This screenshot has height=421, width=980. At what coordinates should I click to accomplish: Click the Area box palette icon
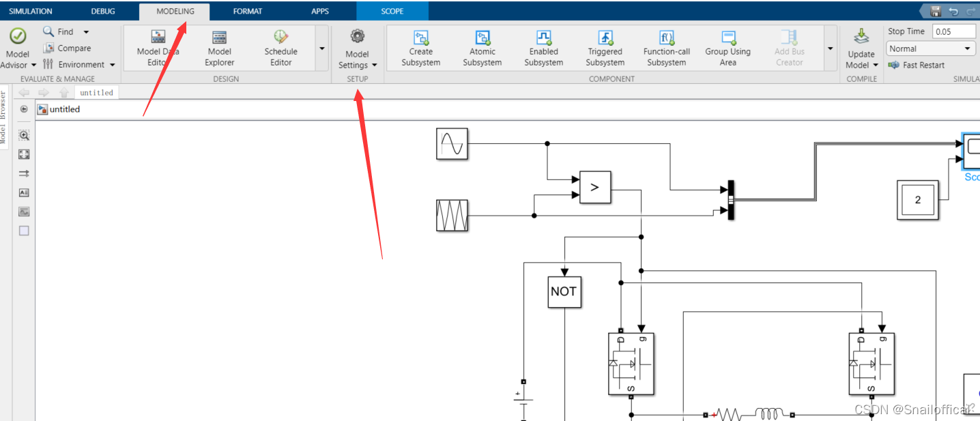[24, 231]
